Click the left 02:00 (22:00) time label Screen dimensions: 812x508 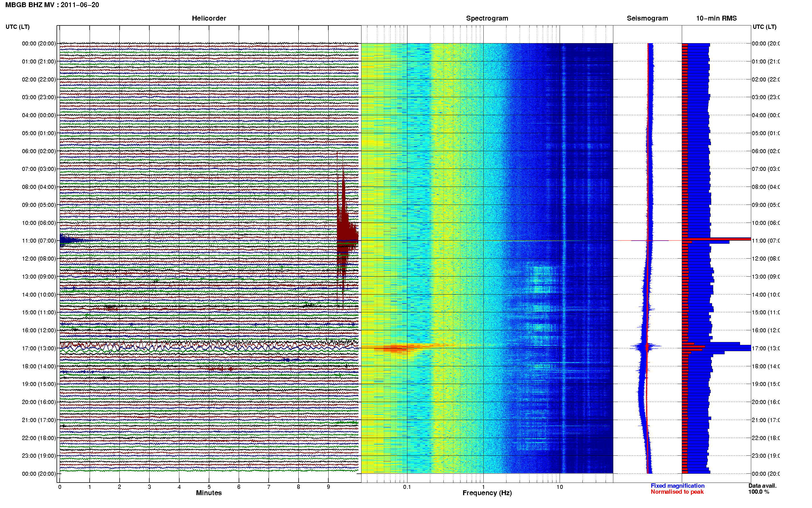point(39,79)
